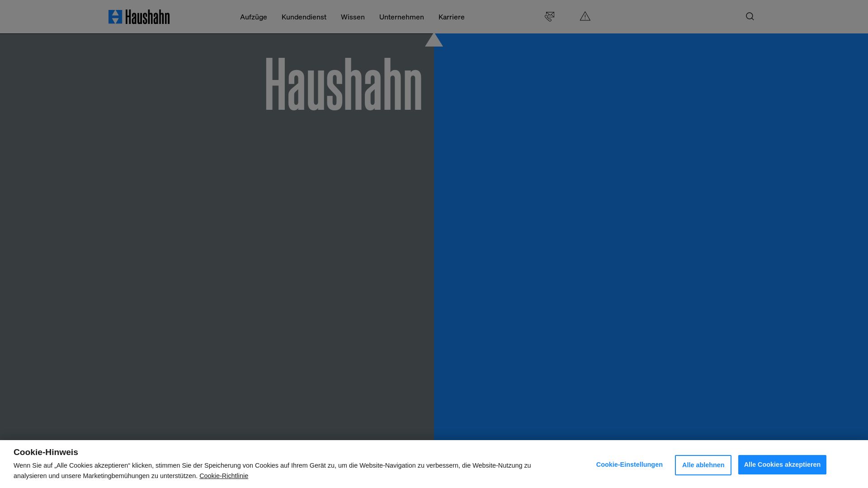Image resolution: width=868 pixels, height=488 pixels.
Task: Open the Aufzüge menu
Action: 253,17
